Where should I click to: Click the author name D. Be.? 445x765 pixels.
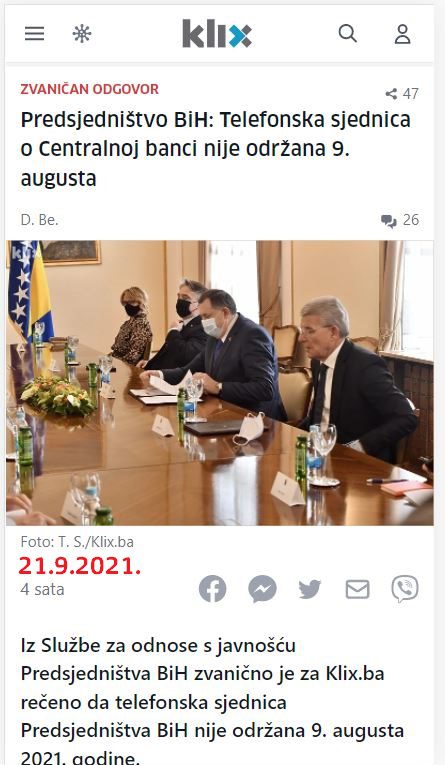[x=40, y=220]
